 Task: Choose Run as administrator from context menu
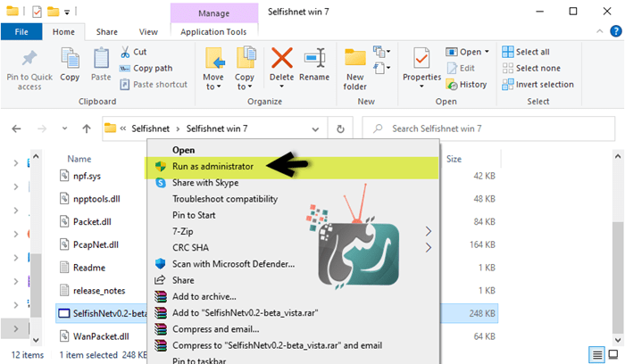(292, 167)
